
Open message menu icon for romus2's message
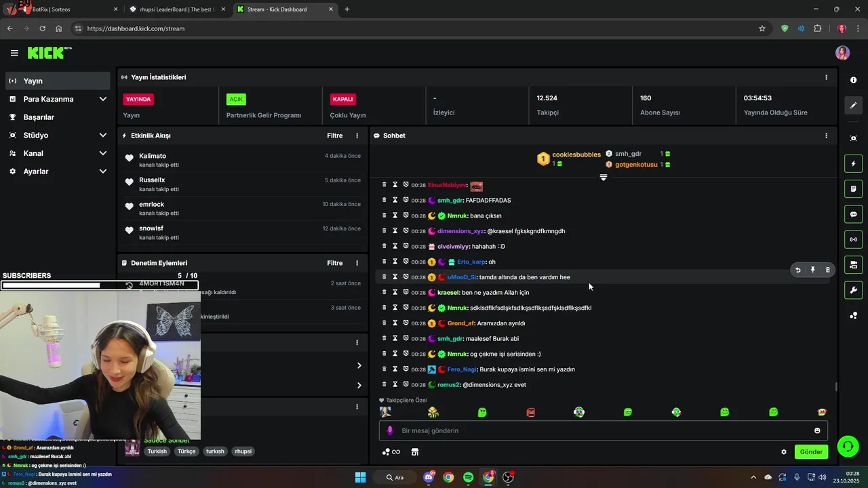click(384, 384)
